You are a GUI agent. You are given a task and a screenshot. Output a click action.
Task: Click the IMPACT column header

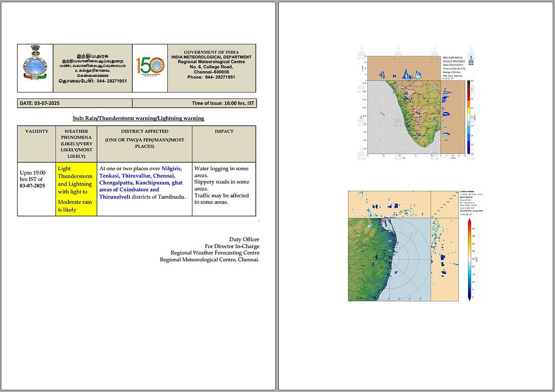coord(224,131)
